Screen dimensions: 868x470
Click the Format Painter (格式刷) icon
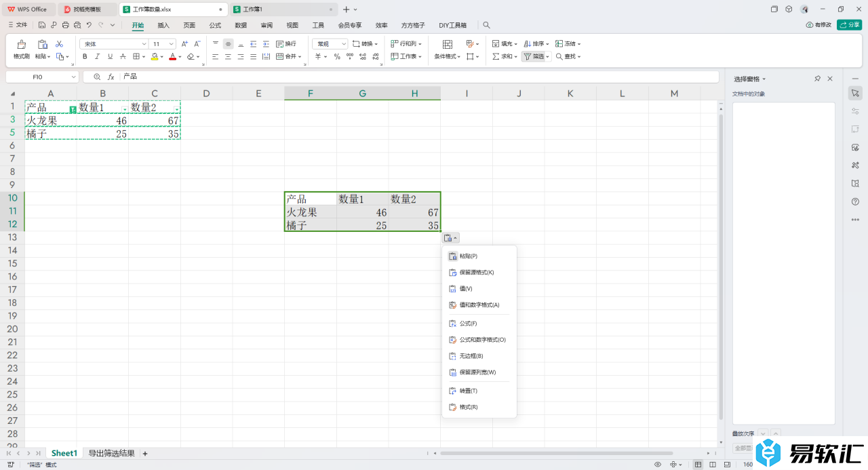point(22,44)
